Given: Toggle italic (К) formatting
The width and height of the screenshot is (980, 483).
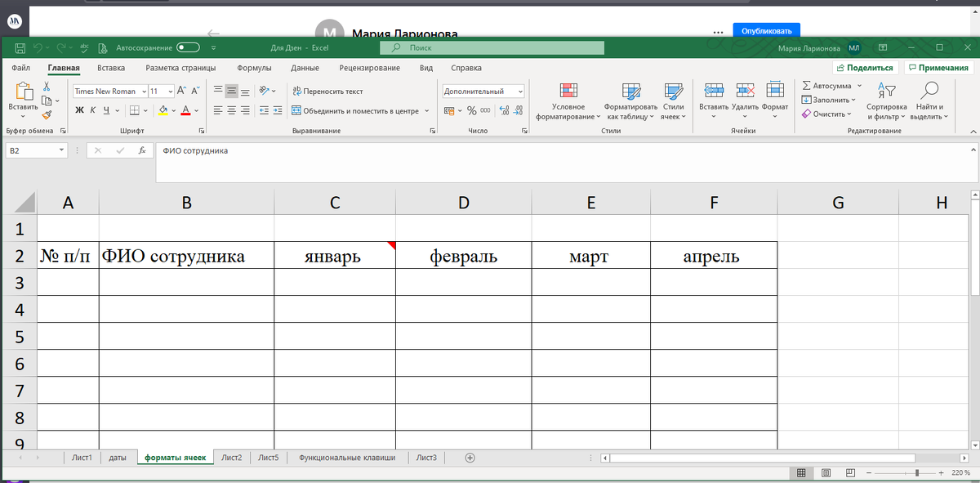Looking at the screenshot, I should pos(93,110).
